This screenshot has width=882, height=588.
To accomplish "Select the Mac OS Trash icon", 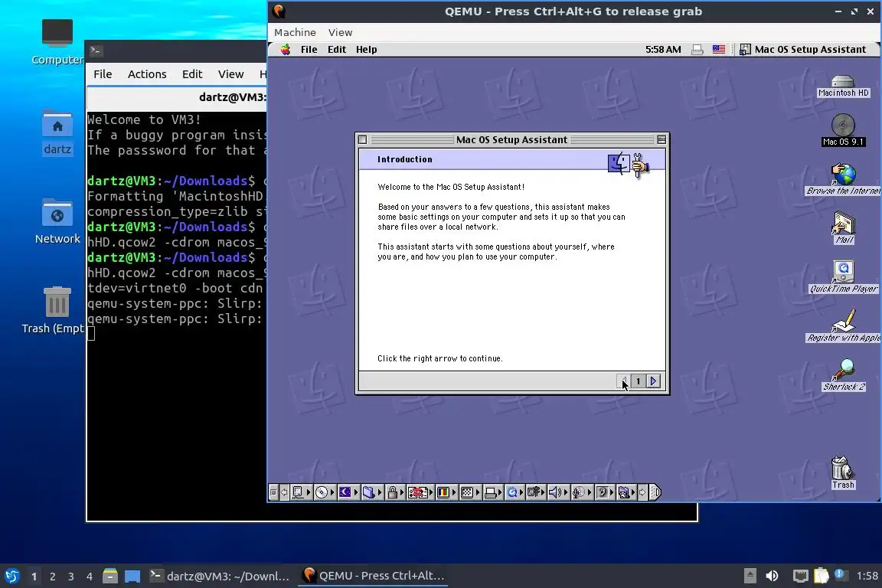I will 843,472.
